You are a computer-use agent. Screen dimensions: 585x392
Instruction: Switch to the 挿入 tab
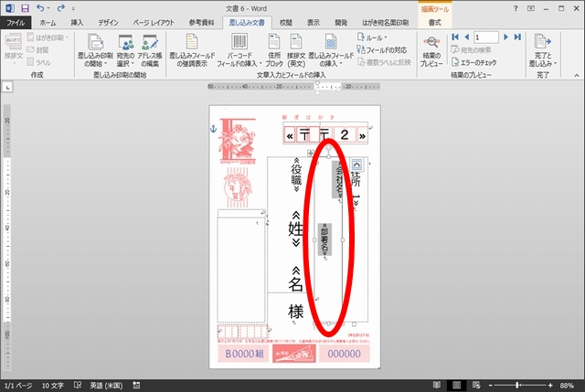pos(77,23)
